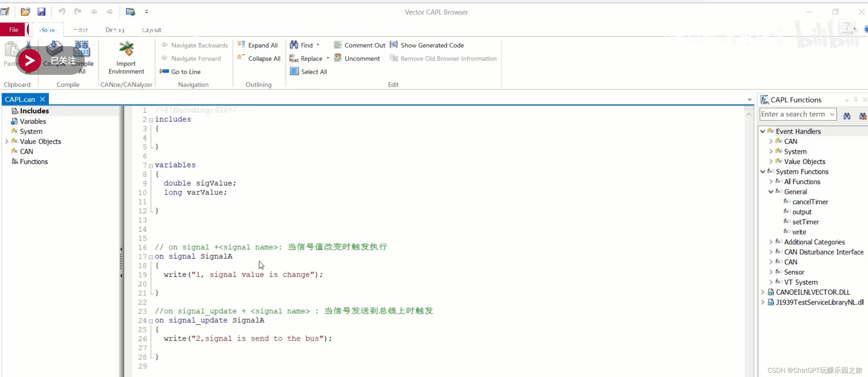Screen dimensions: 868x377
Task: Switch to the Home ribbon tab
Action: (x=48, y=30)
